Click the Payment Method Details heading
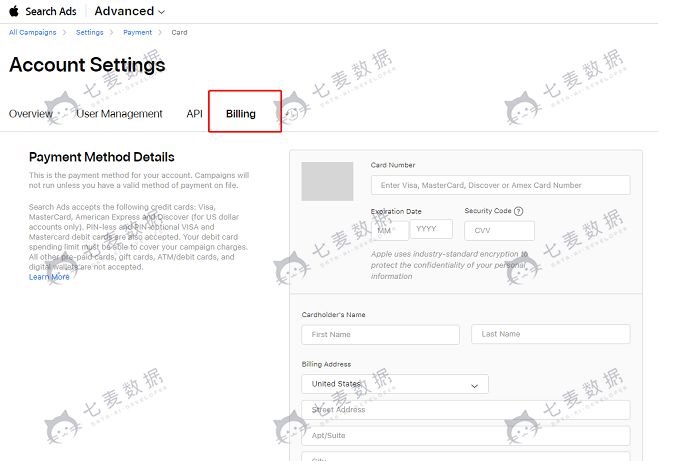 click(x=102, y=157)
